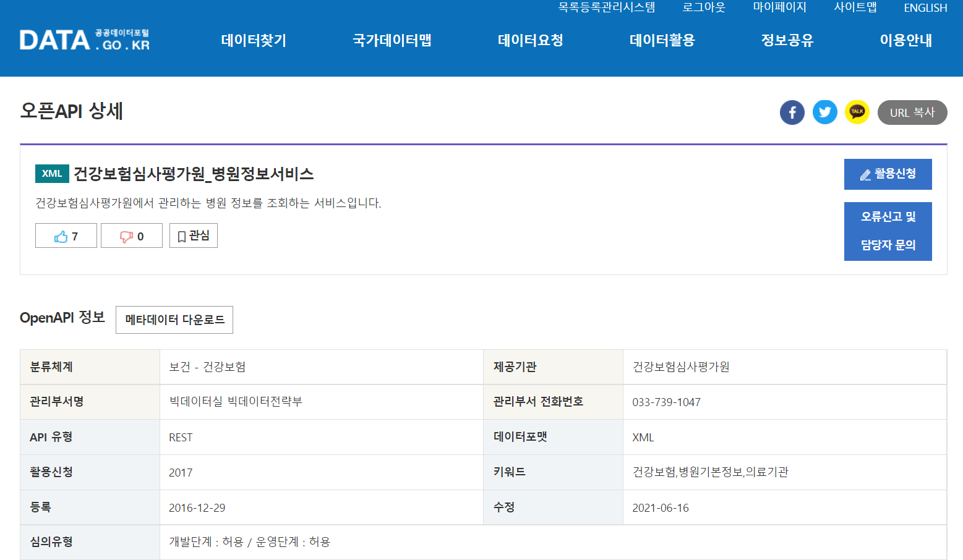Click keywords 건강보험,병원기본정보,의료기관
Screen dimensions: 963x560
click(710, 472)
